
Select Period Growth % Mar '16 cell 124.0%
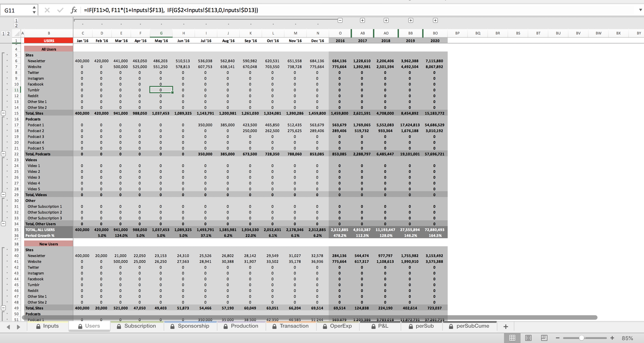(121, 235)
